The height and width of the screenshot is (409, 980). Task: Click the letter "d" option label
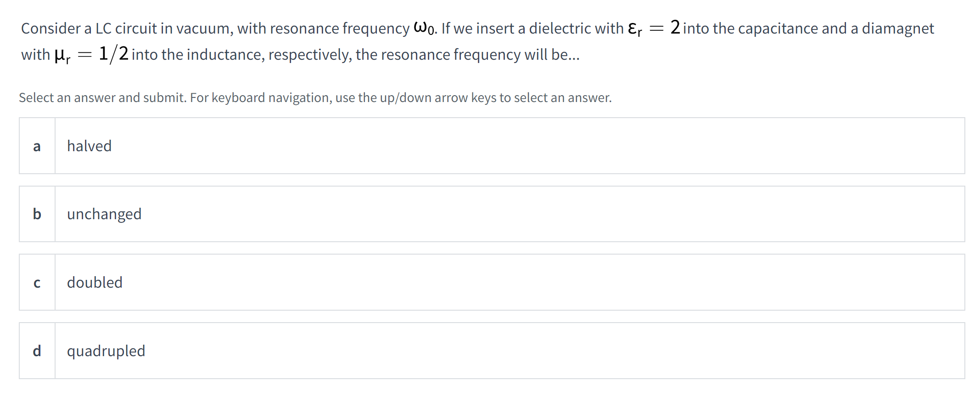[x=37, y=351]
